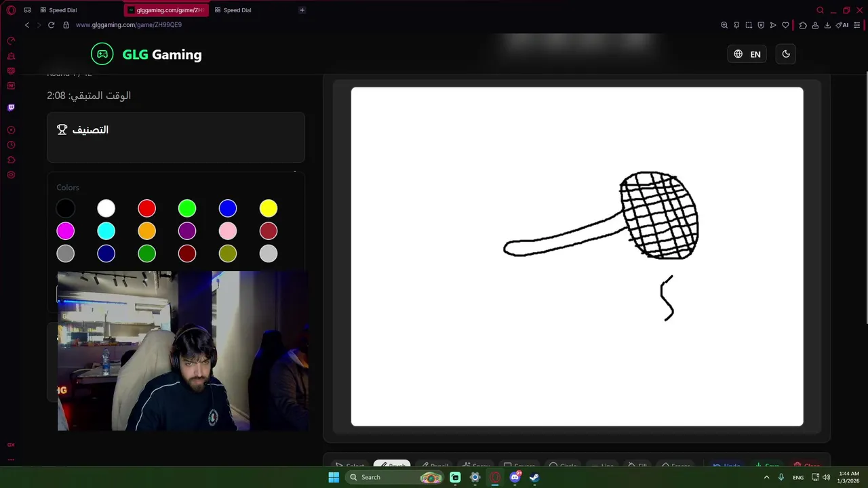The height and width of the screenshot is (488, 868).
Task: Switch to the glggaming.com tab
Action: (166, 10)
